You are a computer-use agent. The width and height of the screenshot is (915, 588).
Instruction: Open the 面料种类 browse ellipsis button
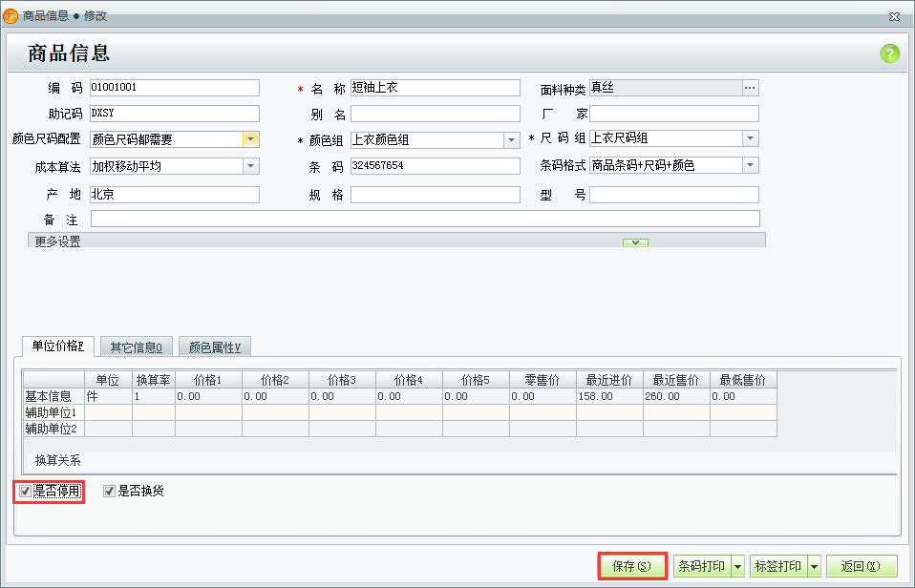click(751, 87)
